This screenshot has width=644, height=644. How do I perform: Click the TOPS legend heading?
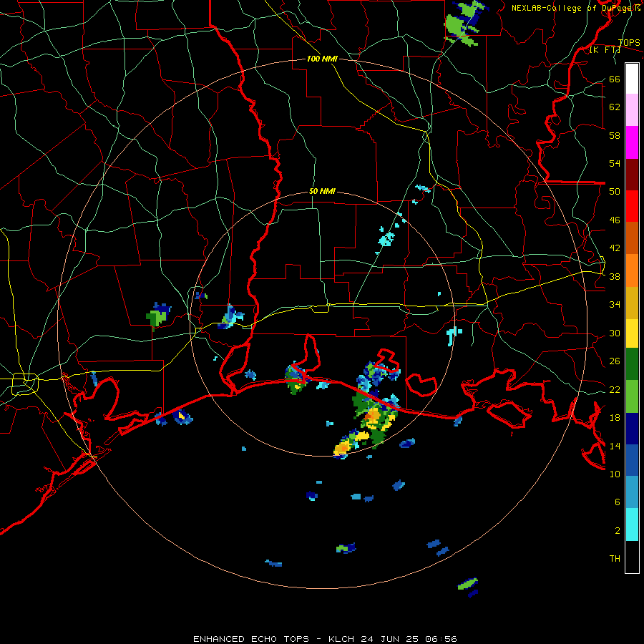(x=629, y=43)
